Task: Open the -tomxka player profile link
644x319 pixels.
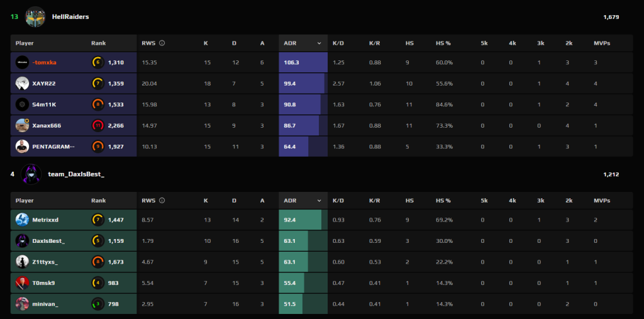Action: pyautogui.click(x=45, y=62)
